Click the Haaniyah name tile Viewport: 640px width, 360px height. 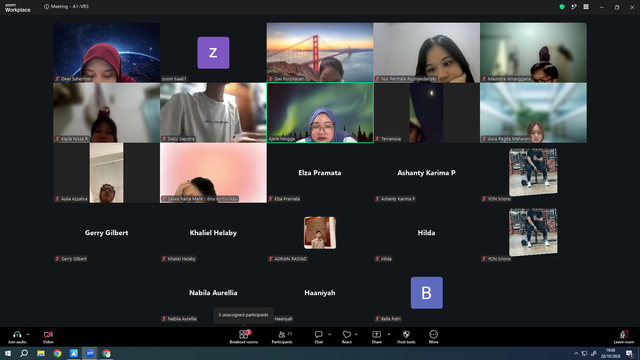click(x=320, y=293)
